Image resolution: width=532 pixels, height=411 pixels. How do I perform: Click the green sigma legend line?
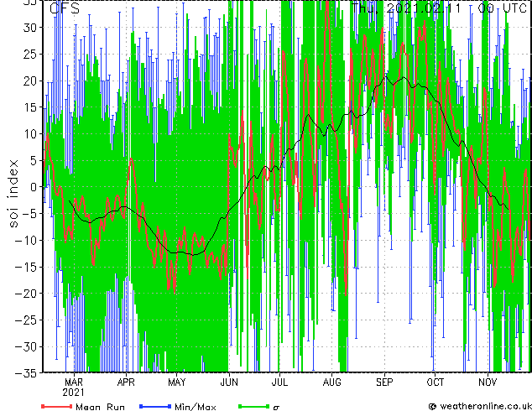[x=254, y=406]
